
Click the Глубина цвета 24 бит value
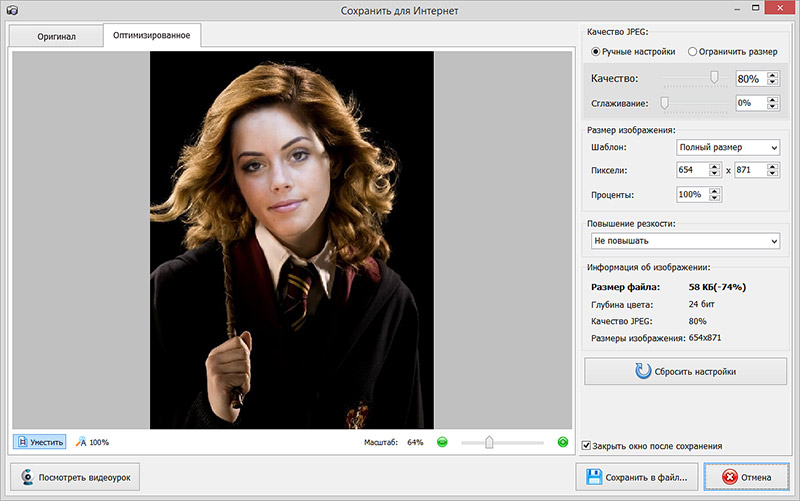tap(702, 304)
